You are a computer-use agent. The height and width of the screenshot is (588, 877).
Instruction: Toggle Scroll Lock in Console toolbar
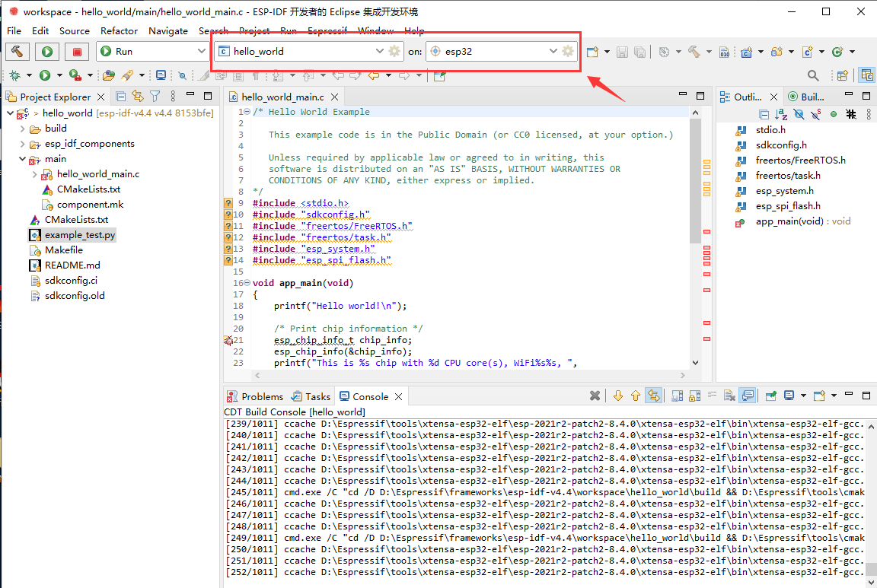click(694, 396)
